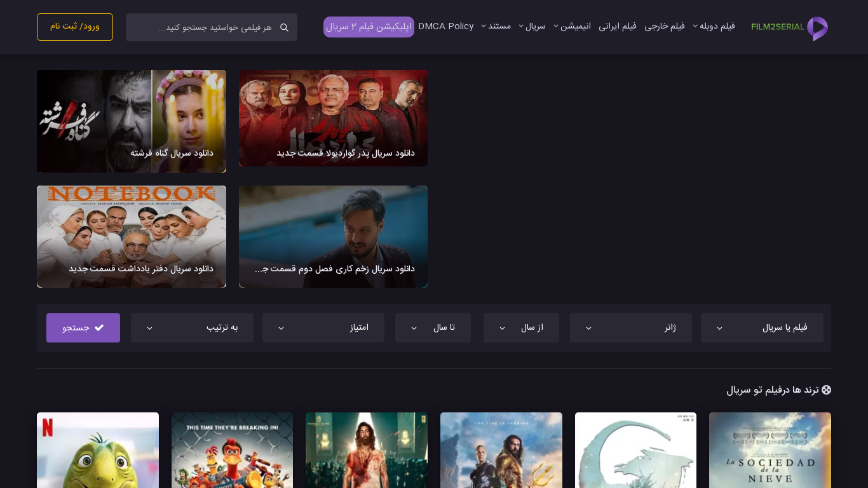
Task: Open the فیلم خارجی menu item
Action: (x=665, y=26)
